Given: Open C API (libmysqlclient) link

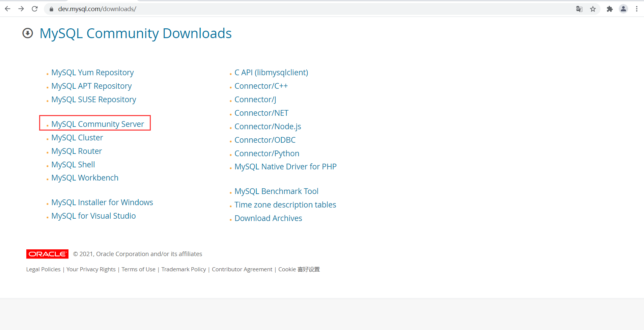Looking at the screenshot, I should tap(271, 73).
